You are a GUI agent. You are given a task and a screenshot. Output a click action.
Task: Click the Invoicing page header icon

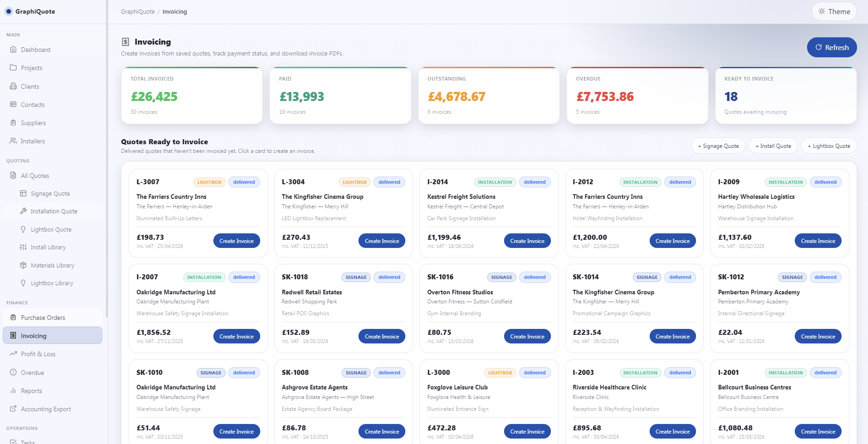[126, 42]
